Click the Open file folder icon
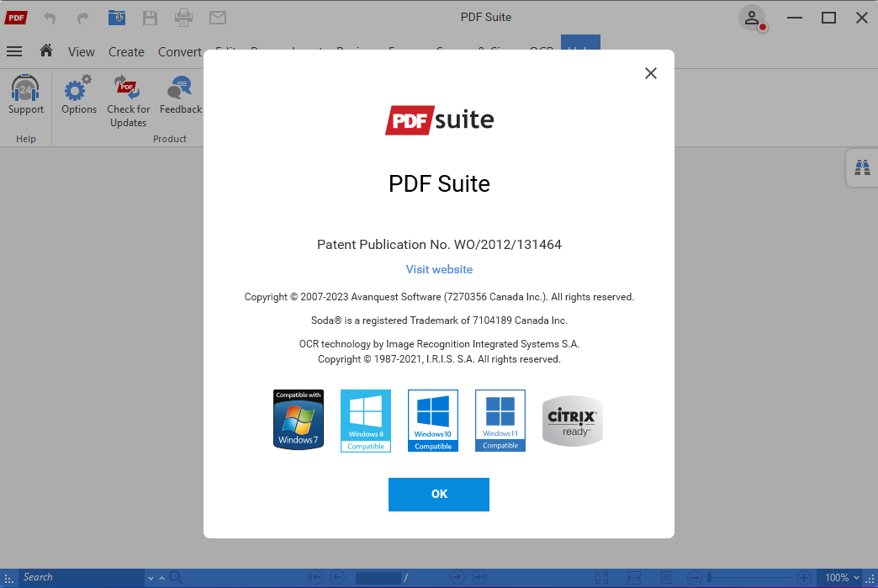 coord(116,18)
